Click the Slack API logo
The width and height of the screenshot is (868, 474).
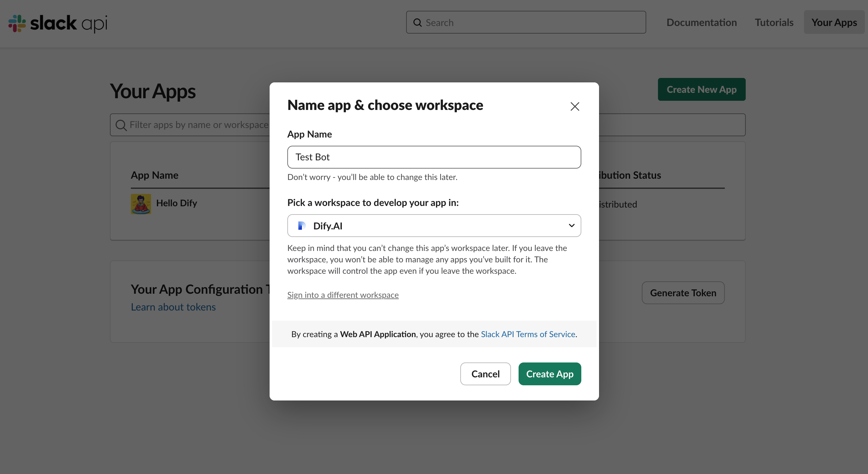58,23
